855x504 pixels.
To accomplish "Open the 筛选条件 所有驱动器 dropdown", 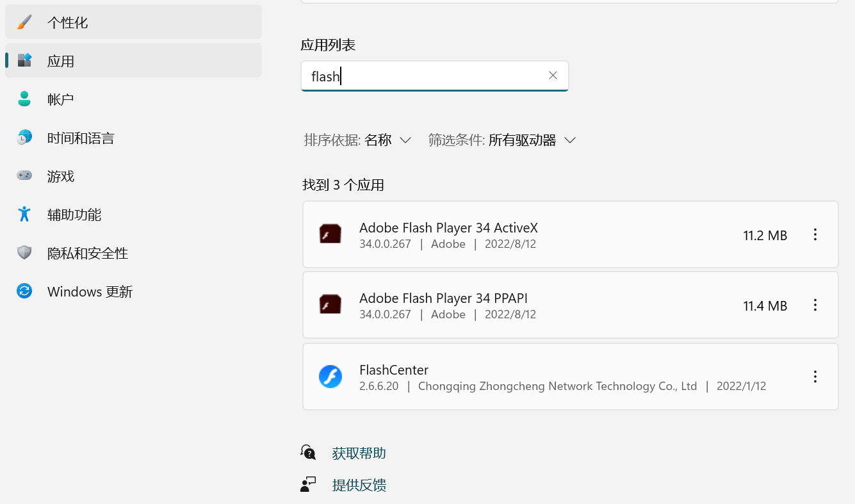I will tap(502, 140).
